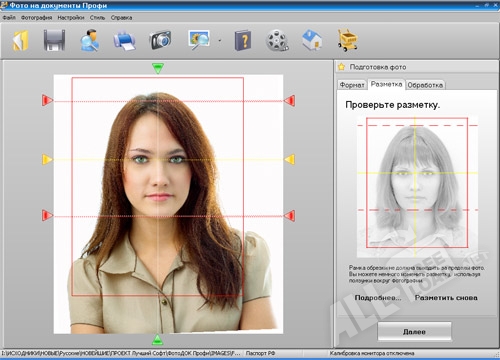Select the top green center-line marker
The height and width of the screenshot is (360, 500).
158,68
